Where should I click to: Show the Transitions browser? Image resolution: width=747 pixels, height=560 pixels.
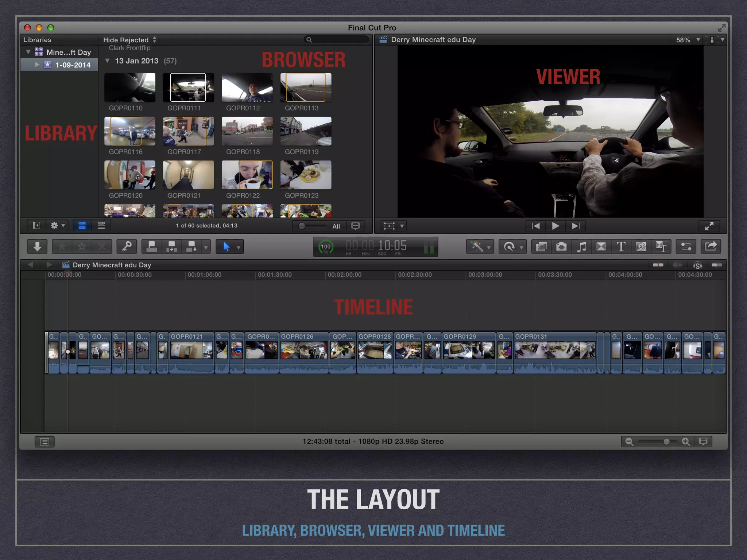(601, 247)
